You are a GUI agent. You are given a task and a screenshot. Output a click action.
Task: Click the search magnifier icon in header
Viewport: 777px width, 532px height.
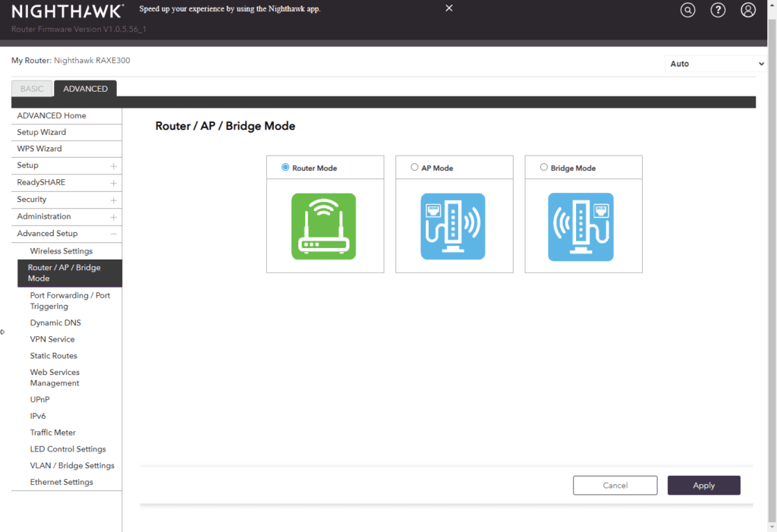click(x=687, y=10)
